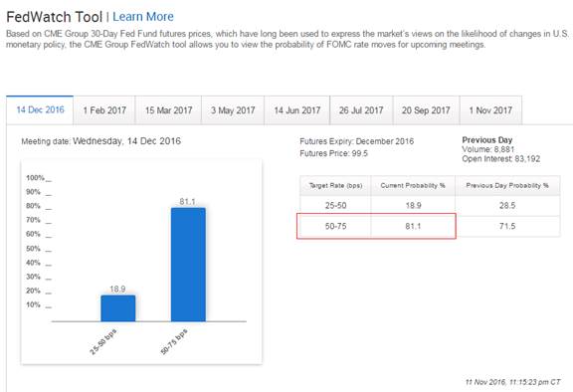Open the 3 May 2017 tab
The height and width of the screenshot is (392, 573).
233,110
